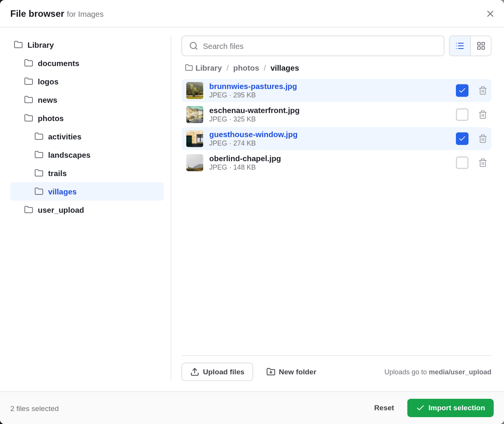The image size is (504, 424).
Task: Go up to photos via breadcrumb
Action: click(246, 68)
